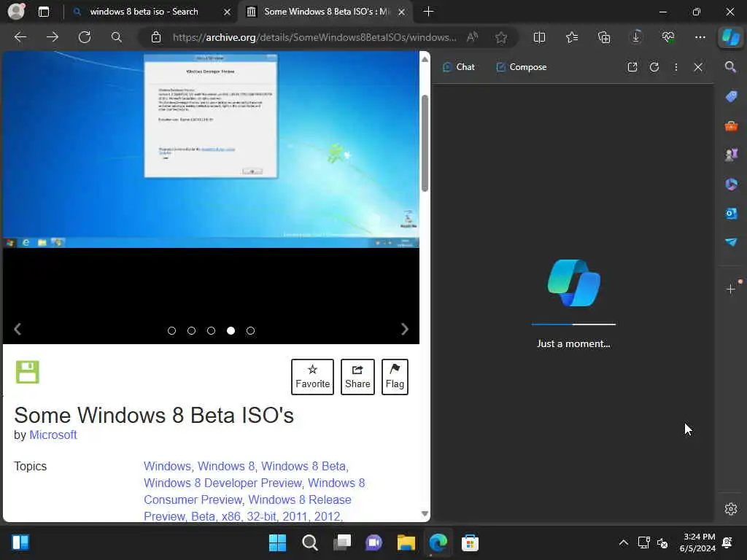Show hidden tray icons chevron
The width and height of the screenshot is (747, 560).
tap(623, 542)
